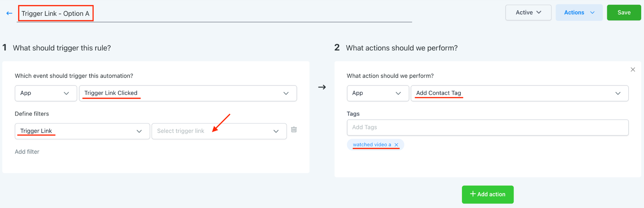Click the 'Define filters' section label
The height and width of the screenshot is (208, 644).
[x=32, y=114]
